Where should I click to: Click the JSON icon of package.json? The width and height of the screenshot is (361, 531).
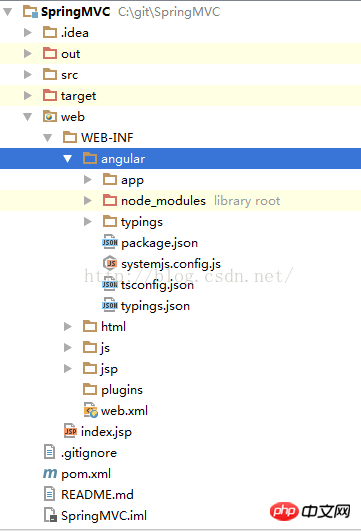[x=110, y=242]
